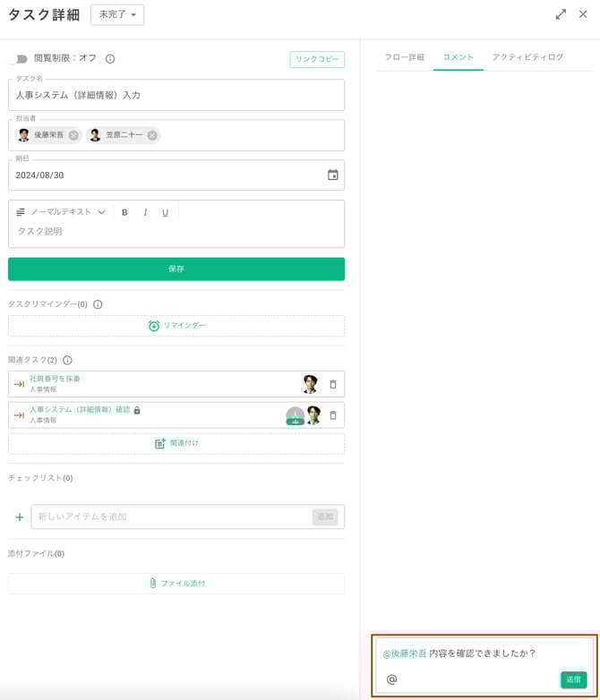Switch to the アクティビティログ tab

coord(527,57)
